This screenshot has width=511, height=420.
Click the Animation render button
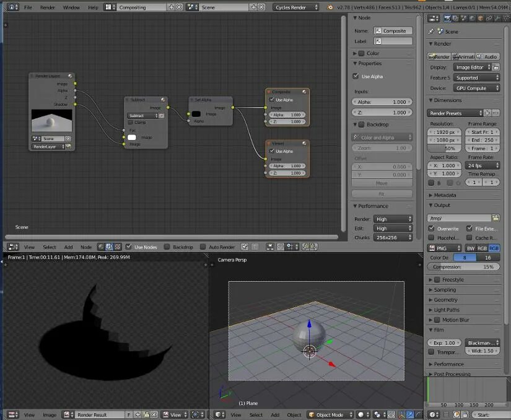click(x=463, y=57)
